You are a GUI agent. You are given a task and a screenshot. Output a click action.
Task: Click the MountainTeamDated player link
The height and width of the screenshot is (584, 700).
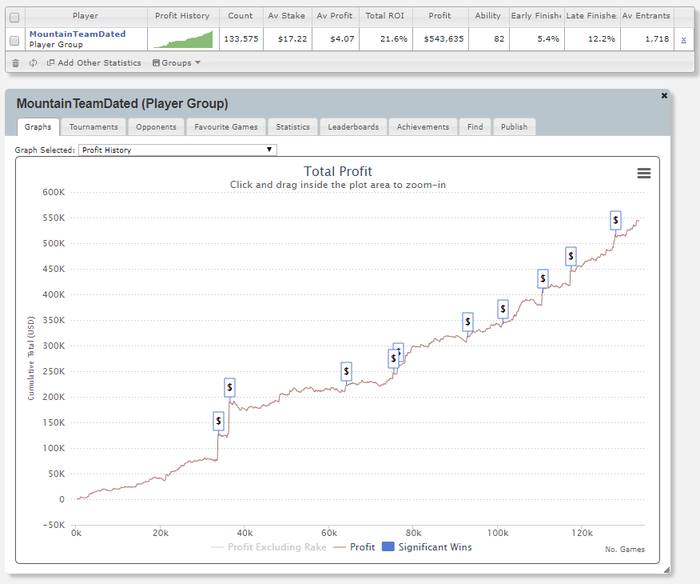point(77,34)
